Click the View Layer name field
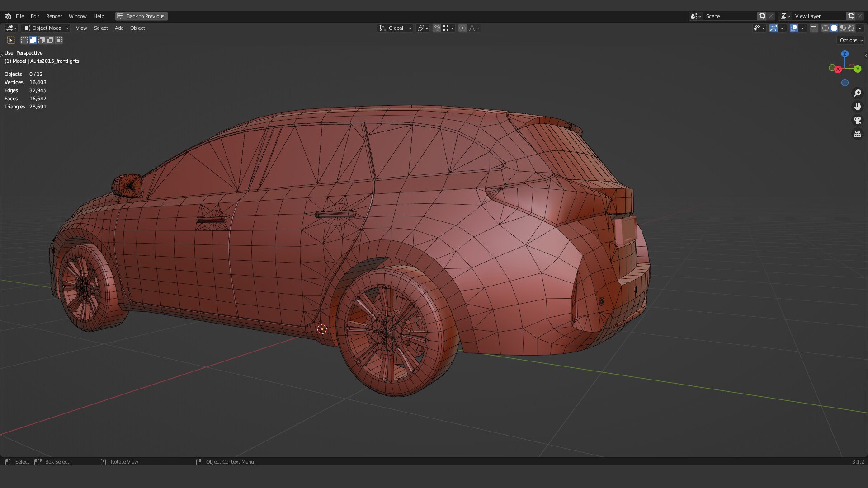868x488 pixels. 819,16
